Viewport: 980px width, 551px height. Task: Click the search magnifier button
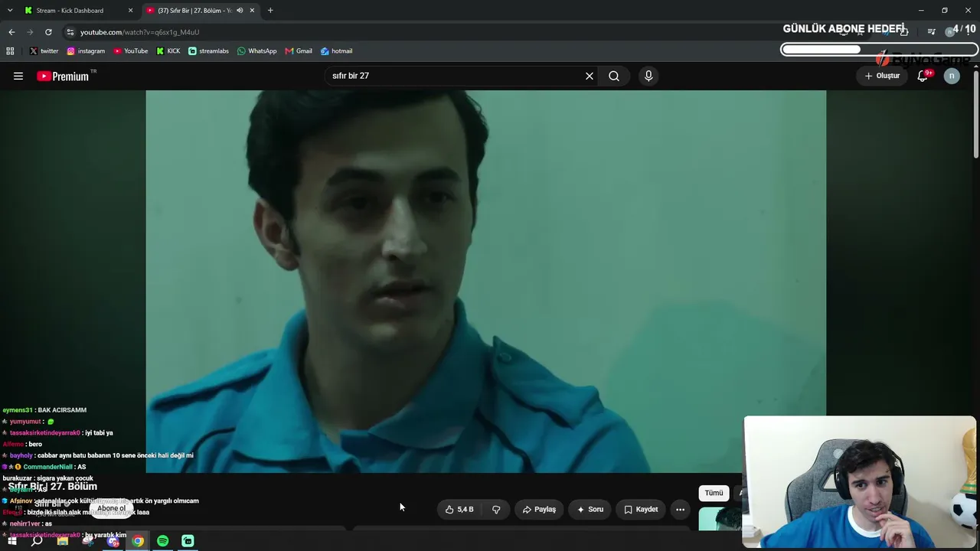coord(614,76)
